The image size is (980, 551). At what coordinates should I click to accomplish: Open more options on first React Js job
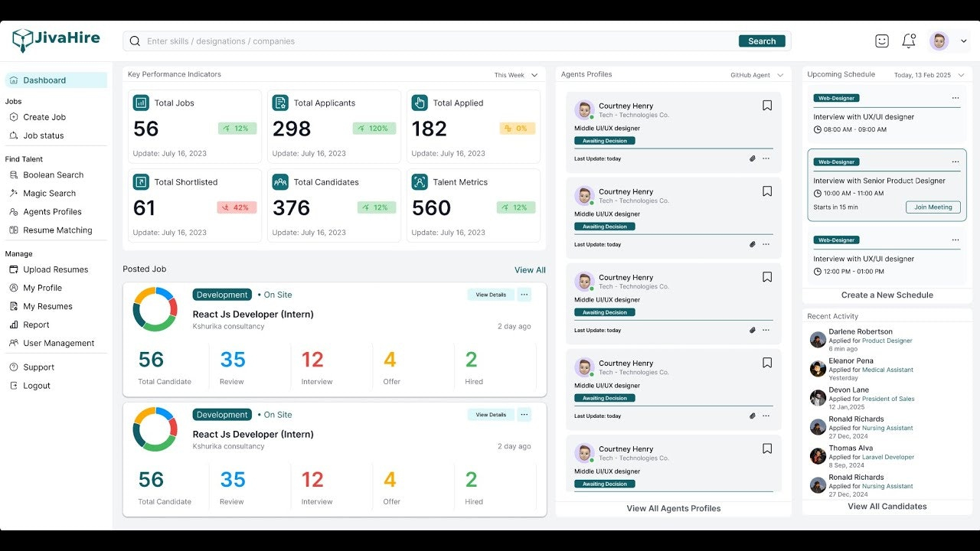(524, 295)
